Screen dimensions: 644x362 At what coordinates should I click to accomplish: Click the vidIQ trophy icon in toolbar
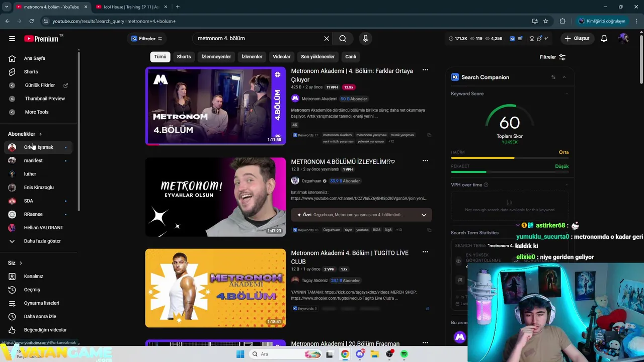click(x=532, y=38)
